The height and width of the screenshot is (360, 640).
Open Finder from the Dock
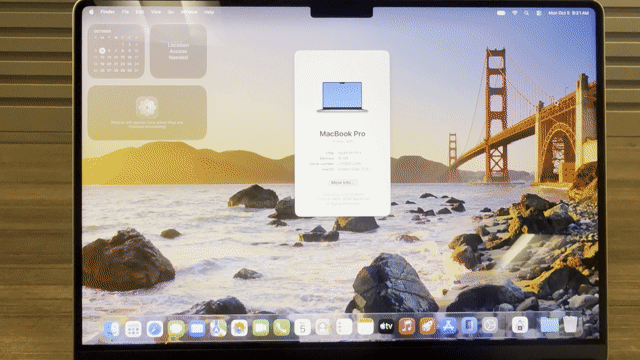tap(112, 329)
